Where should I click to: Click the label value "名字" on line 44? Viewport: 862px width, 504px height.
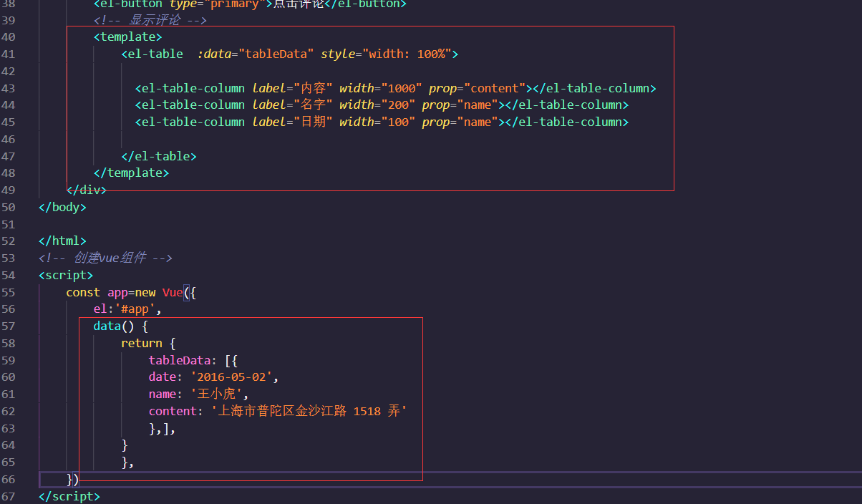click(x=313, y=105)
